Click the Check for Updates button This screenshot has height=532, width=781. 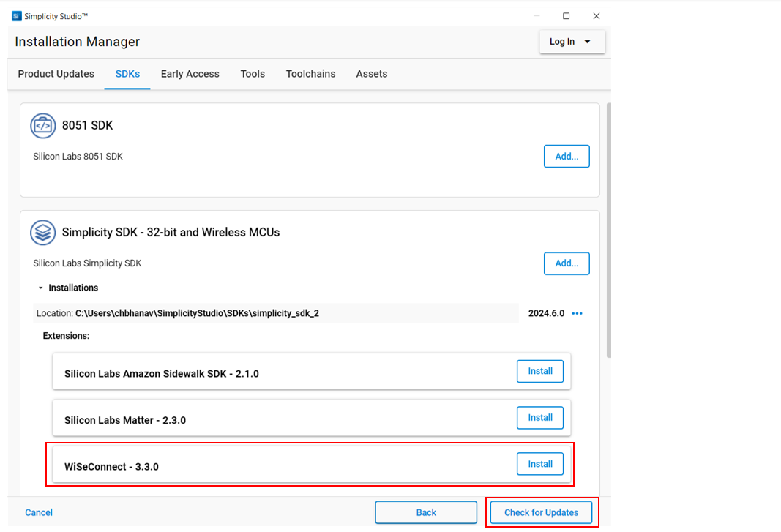coord(542,512)
